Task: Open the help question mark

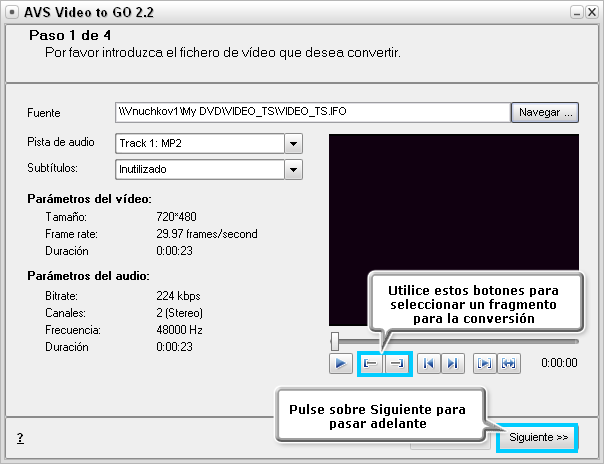Action: coord(20,438)
